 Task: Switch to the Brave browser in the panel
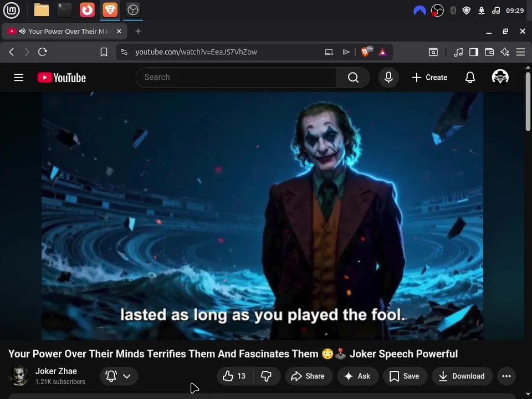(x=110, y=10)
